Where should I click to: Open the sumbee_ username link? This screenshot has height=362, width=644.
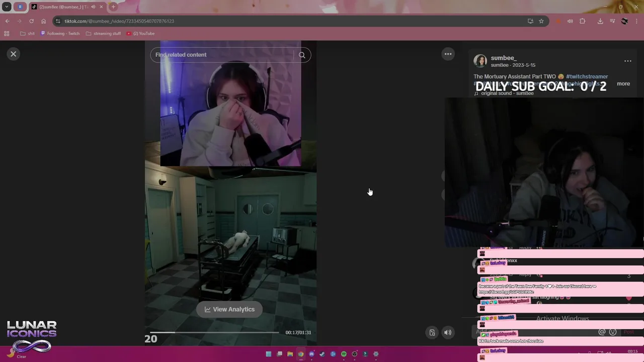[504, 58]
